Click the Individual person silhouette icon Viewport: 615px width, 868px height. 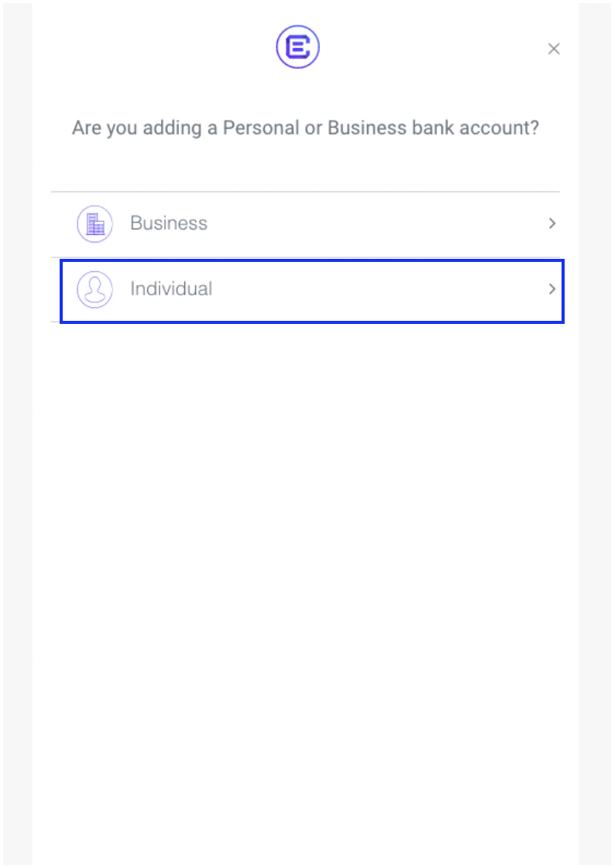tap(95, 290)
